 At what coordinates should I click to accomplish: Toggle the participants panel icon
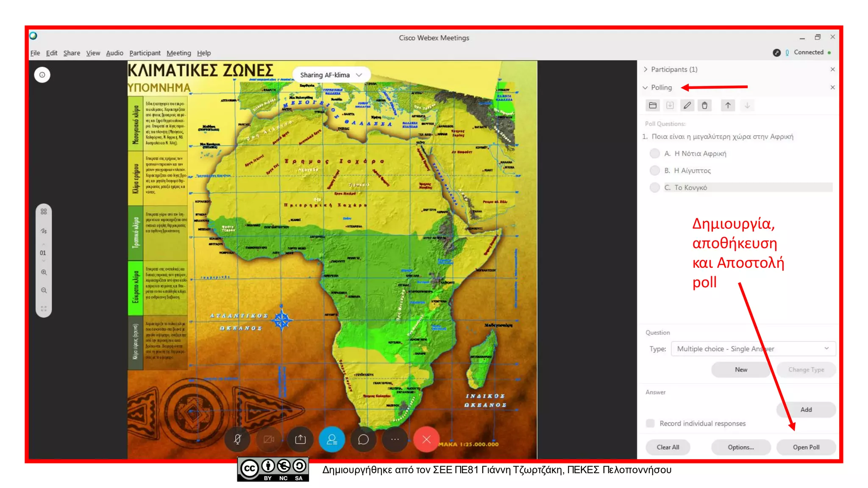click(332, 439)
